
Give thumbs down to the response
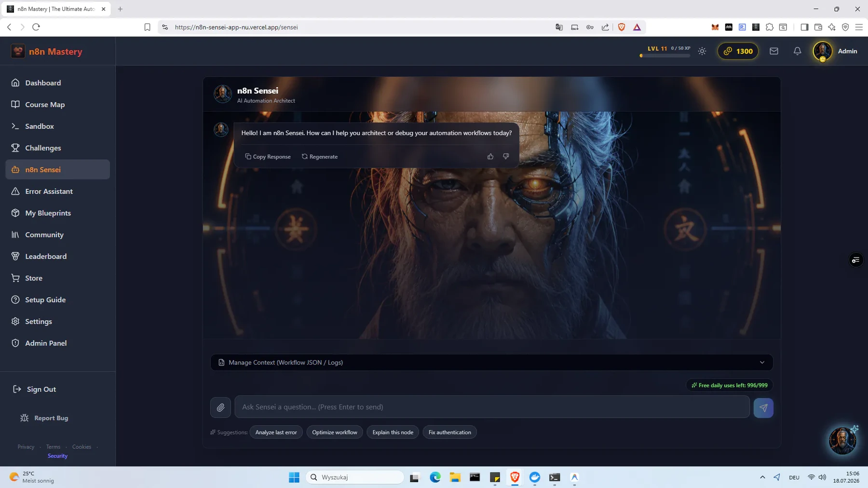pos(506,157)
